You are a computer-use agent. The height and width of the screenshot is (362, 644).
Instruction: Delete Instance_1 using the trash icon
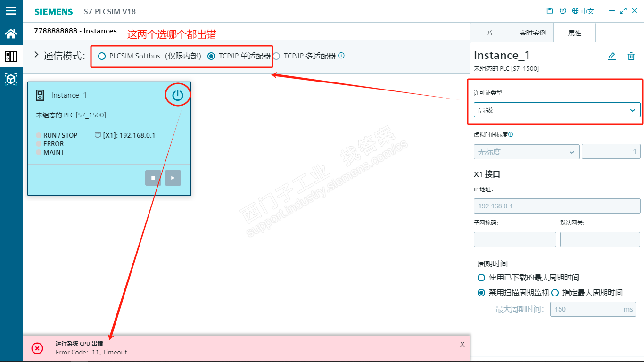[631, 56]
